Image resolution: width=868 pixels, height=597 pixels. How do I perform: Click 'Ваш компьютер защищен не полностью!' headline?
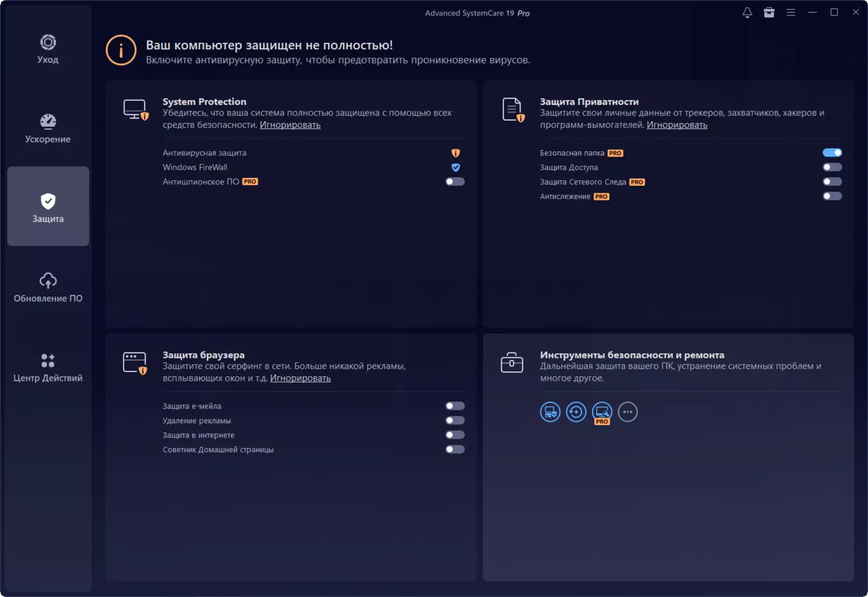point(269,45)
